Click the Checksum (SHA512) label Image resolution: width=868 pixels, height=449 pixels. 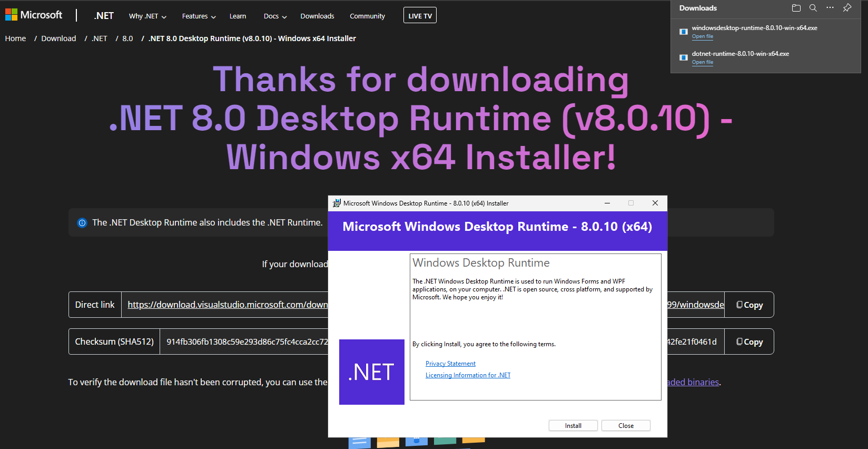(x=114, y=341)
